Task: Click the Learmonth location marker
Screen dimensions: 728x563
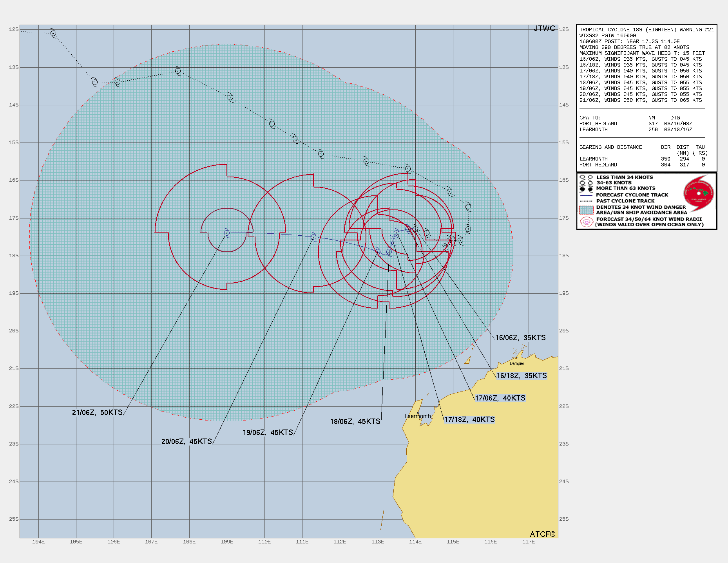Action: click(x=418, y=413)
